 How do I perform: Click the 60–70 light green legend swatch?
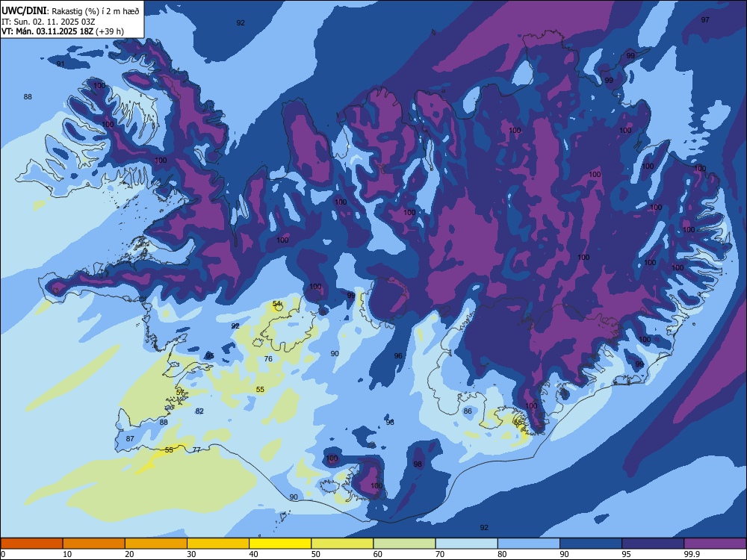tap(404, 544)
